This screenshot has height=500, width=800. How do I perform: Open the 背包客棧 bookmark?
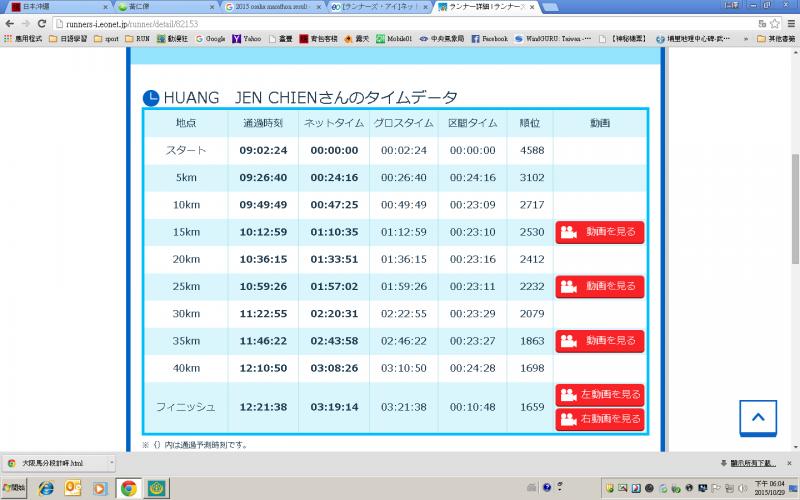point(318,39)
